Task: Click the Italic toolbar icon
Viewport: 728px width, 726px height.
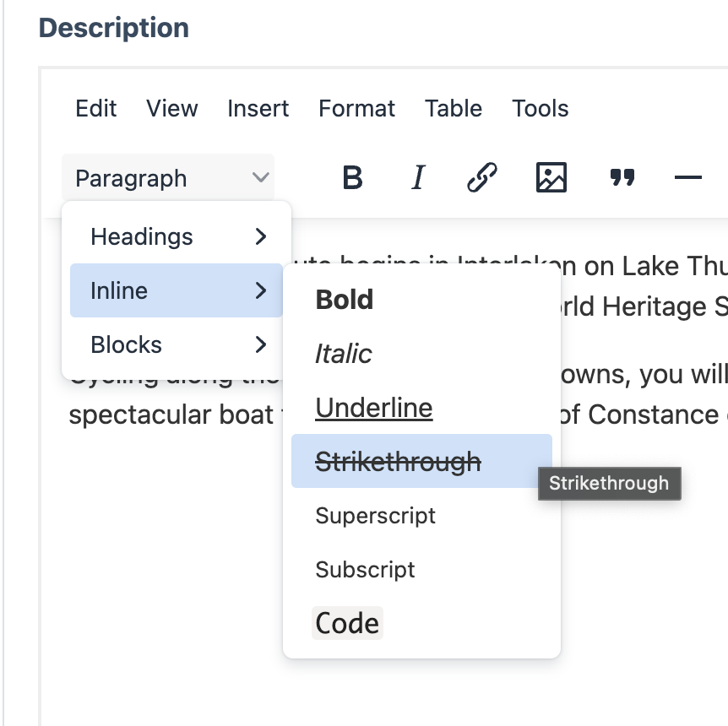Action: [x=417, y=178]
